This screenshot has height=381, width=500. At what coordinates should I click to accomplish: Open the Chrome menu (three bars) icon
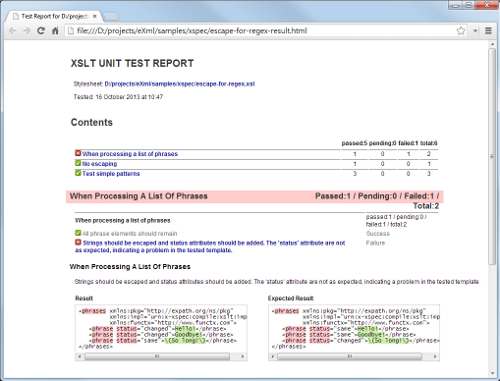click(488, 31)
